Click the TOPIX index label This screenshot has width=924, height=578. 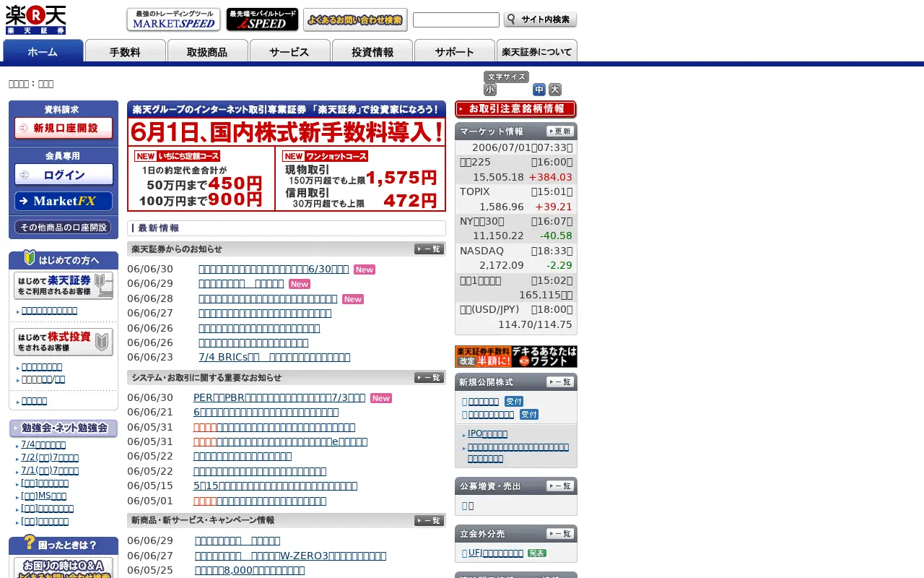pyautogui.click(x=475, y=191)
